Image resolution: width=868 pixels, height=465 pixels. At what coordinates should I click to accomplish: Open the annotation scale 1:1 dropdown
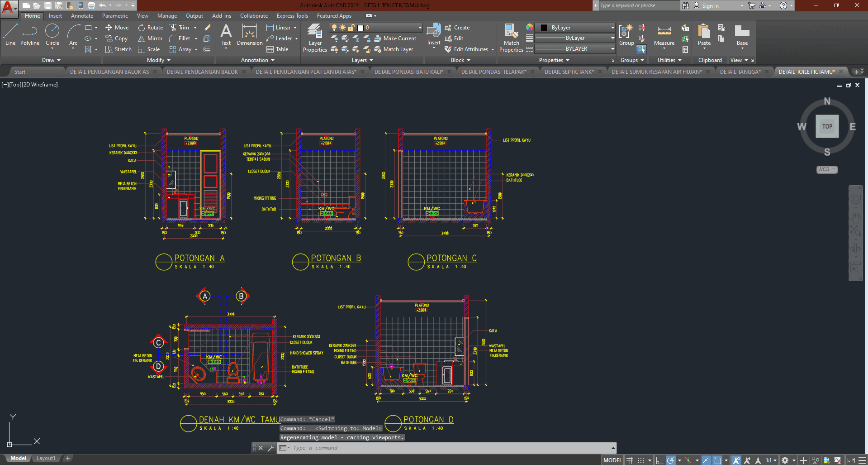pyautogui.click(x=771, y=460)
